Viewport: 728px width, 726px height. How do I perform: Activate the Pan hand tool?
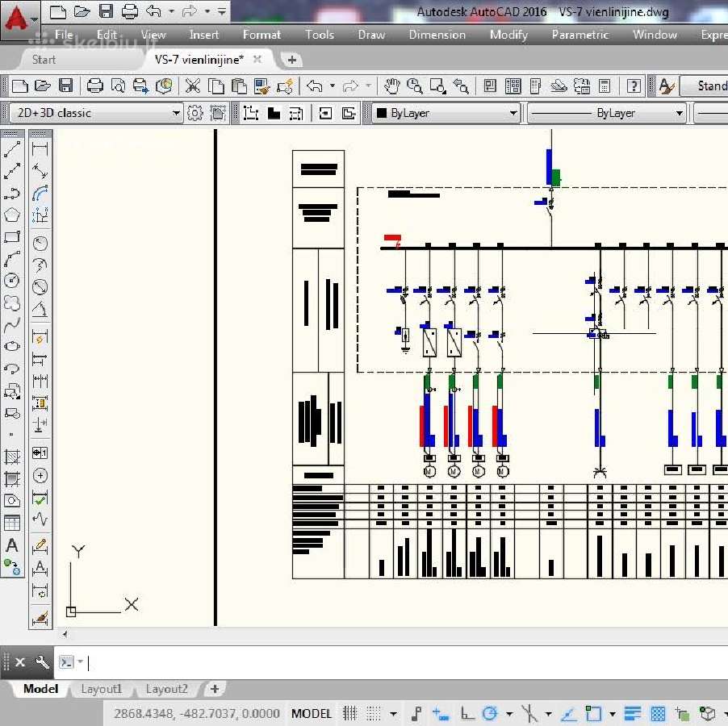tap(392, 86)
